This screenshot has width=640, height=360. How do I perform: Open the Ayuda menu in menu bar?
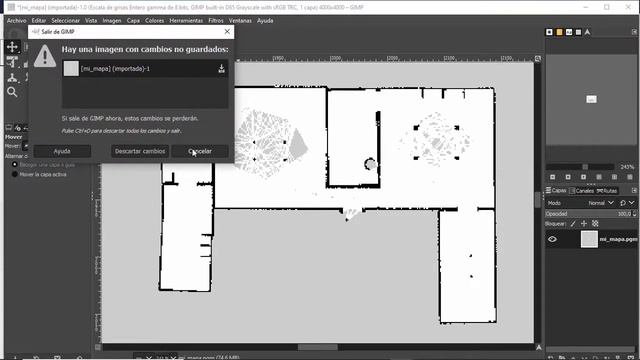265,20
